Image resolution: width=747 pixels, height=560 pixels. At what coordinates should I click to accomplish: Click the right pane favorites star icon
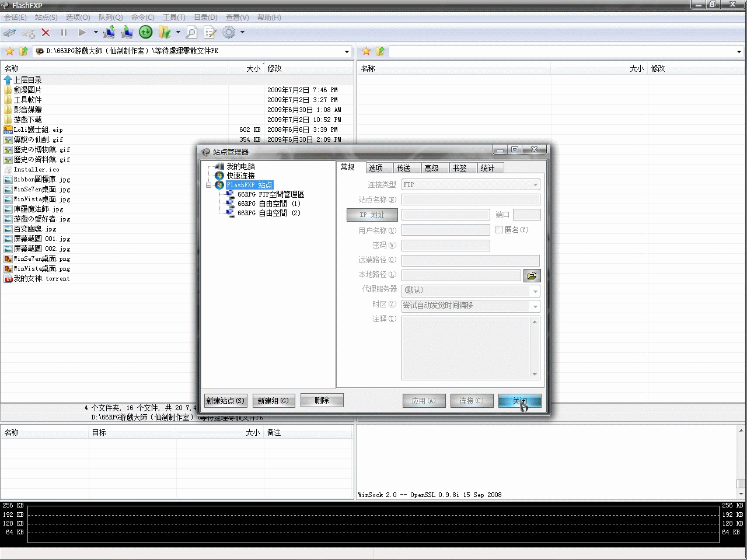(366, 51)
